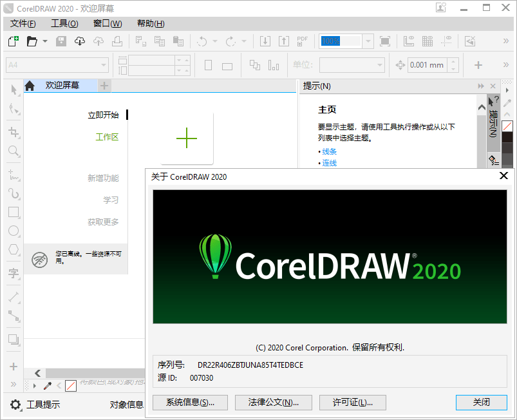Select the Crop tool
This screenshot has width=517, height=420.
[14, 132]
